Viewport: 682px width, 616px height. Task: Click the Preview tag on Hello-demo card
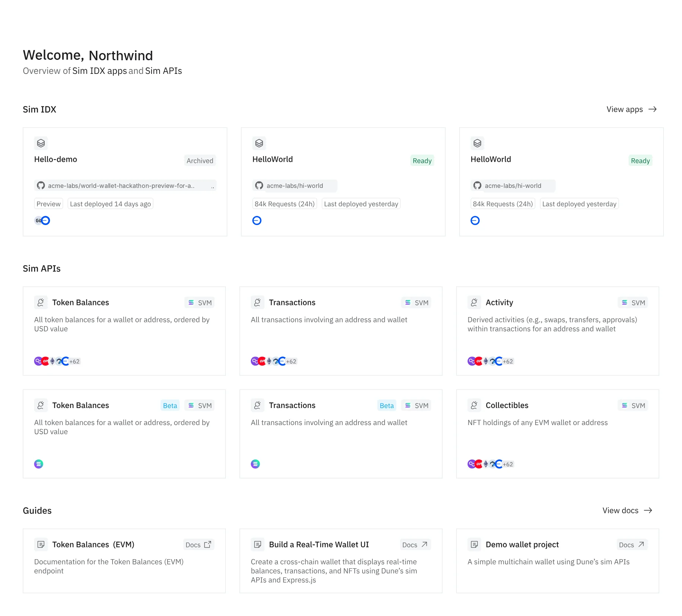(x=48, y=204)
